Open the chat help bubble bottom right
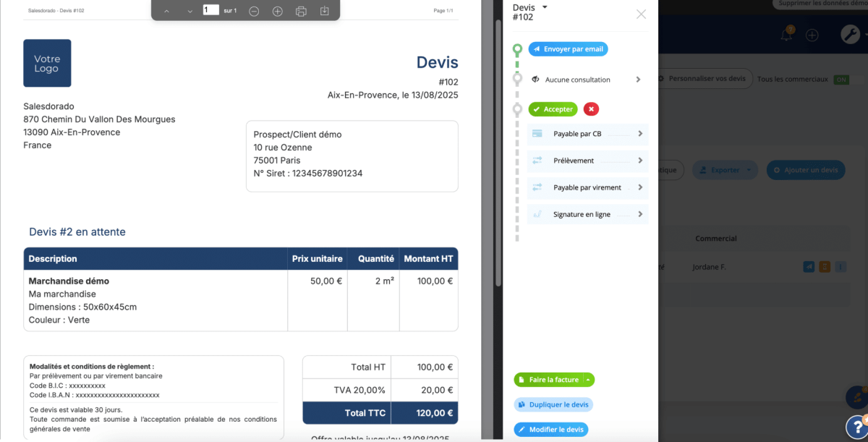Image resolution: width=868 pixels, height=442 pixels. pyautogui.click(x=856, y=428)
